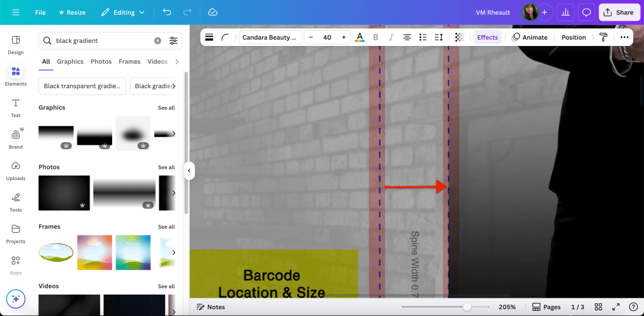Collapse the side panel with chevron
644x316 pixels.
(189, 171)
